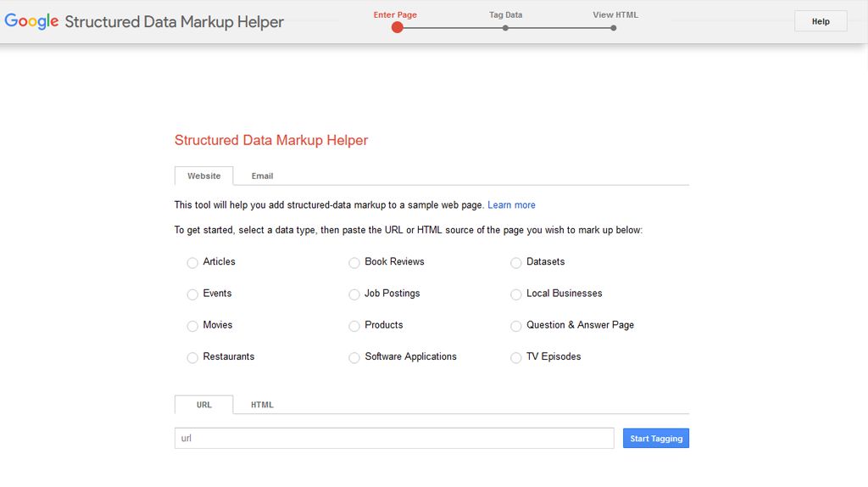The image size is (868, 487).
Task: Click the Google logo
Action: [31, 21]
